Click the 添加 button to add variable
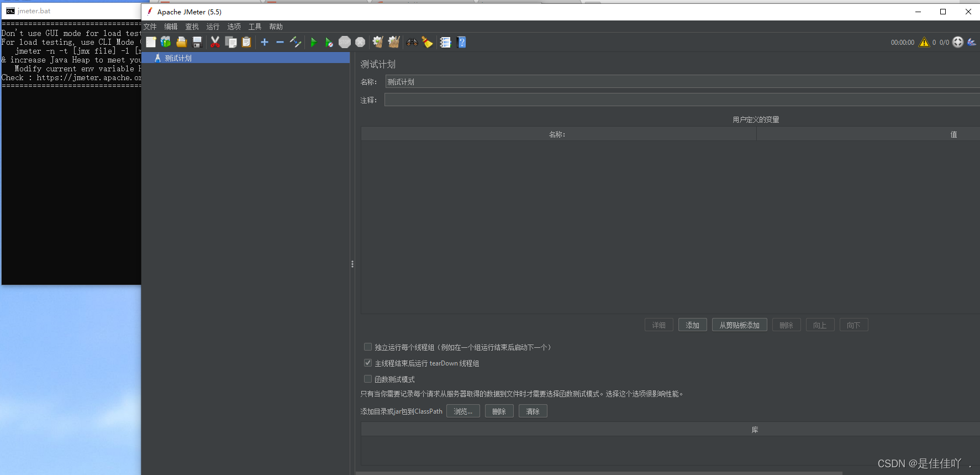980x475 pixels. (x=693, y=325)
